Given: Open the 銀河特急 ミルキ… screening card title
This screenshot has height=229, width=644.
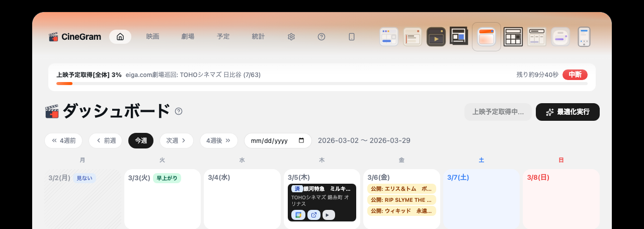Looking at the screenshot, I should [327, 189].
